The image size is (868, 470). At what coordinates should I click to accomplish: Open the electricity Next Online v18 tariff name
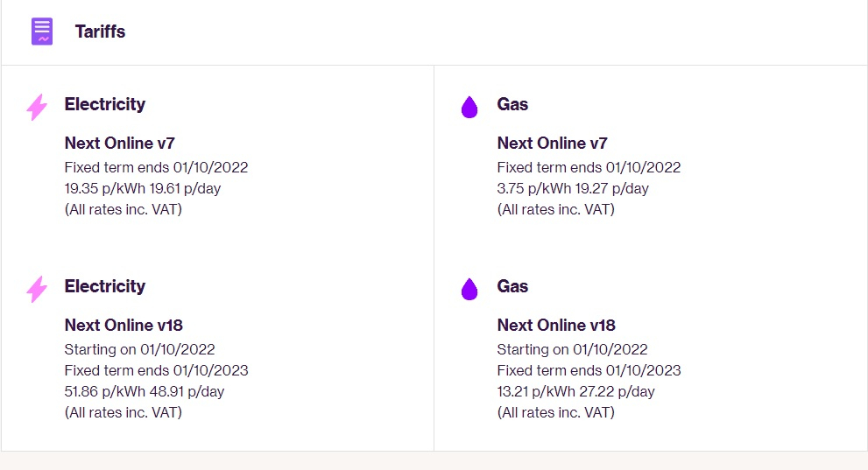pos(123,325)
